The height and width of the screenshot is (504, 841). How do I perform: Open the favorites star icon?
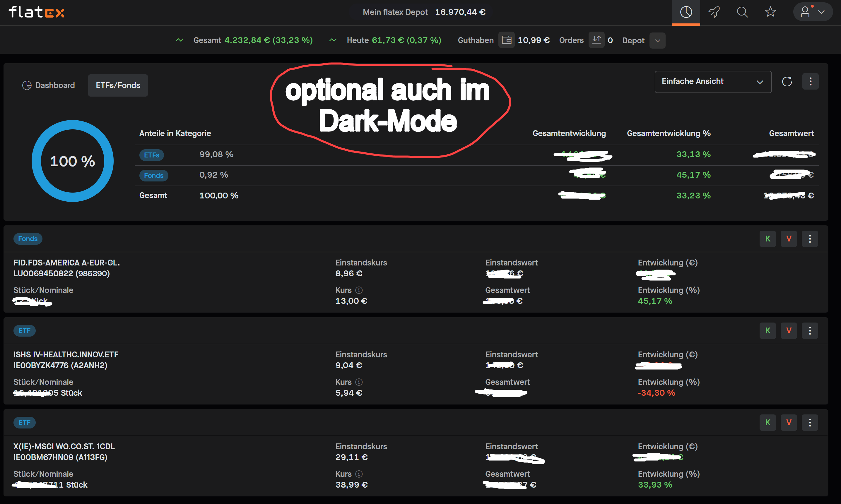tap(770, 12)
